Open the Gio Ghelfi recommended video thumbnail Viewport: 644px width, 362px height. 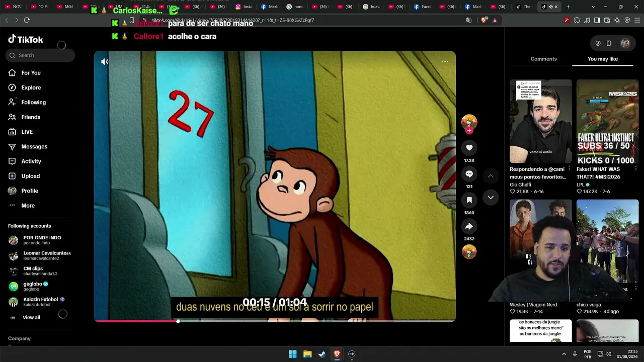[x=541, y=121]
